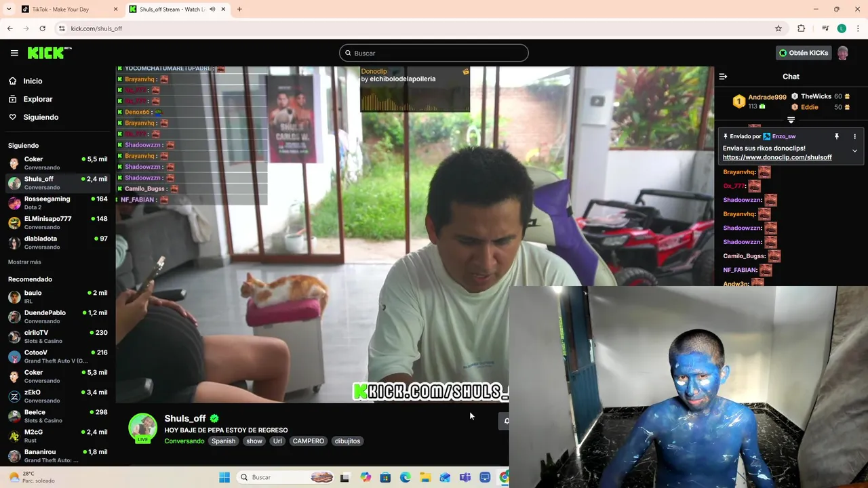Expand the pinned message chevron
868x488 pixels.
854,150
